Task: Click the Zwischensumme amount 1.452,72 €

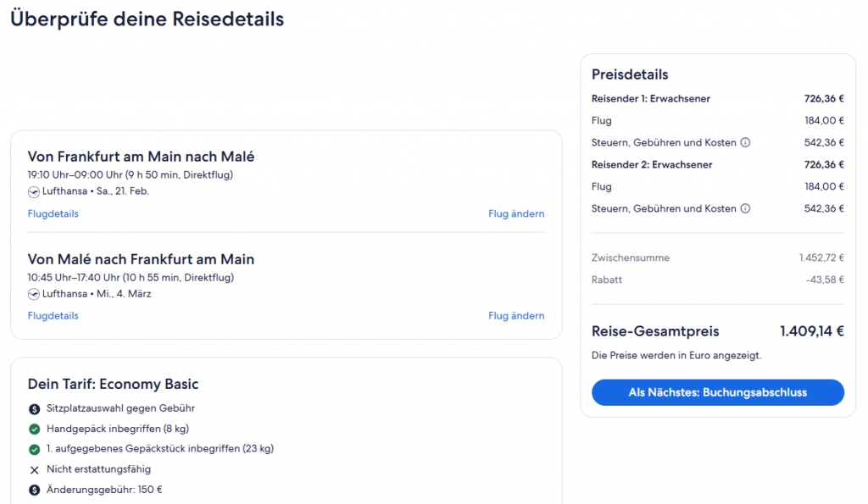Action: pos(821,258)
